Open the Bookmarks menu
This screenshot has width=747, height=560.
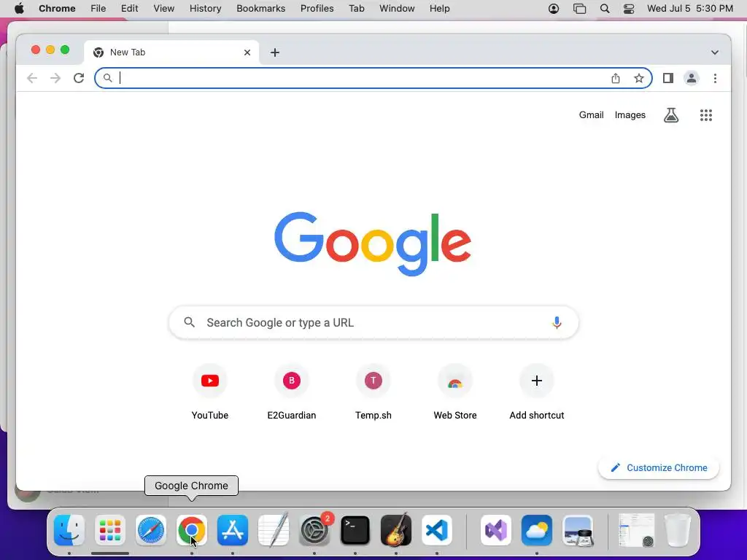[260, 9]
